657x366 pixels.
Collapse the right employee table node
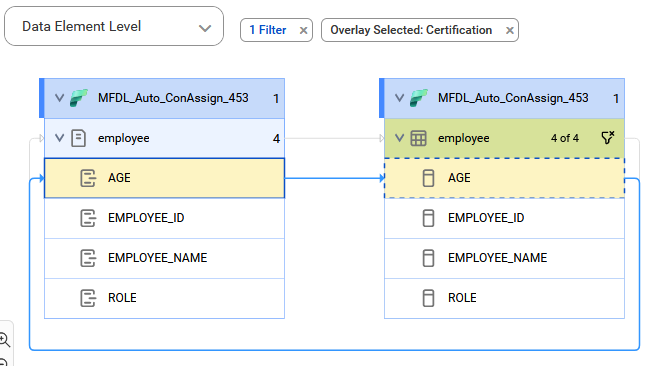[400, 138]
